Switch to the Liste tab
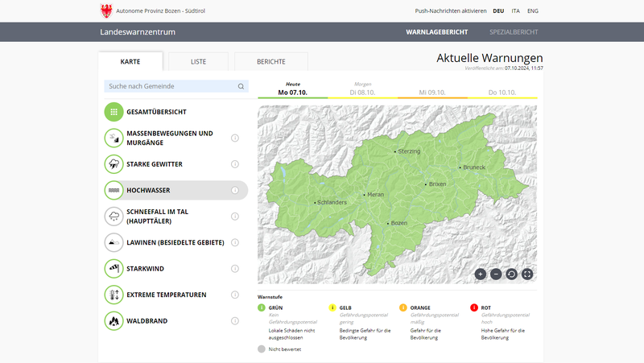The height and width of the screenshot is (363, 644). pos(198,62)
